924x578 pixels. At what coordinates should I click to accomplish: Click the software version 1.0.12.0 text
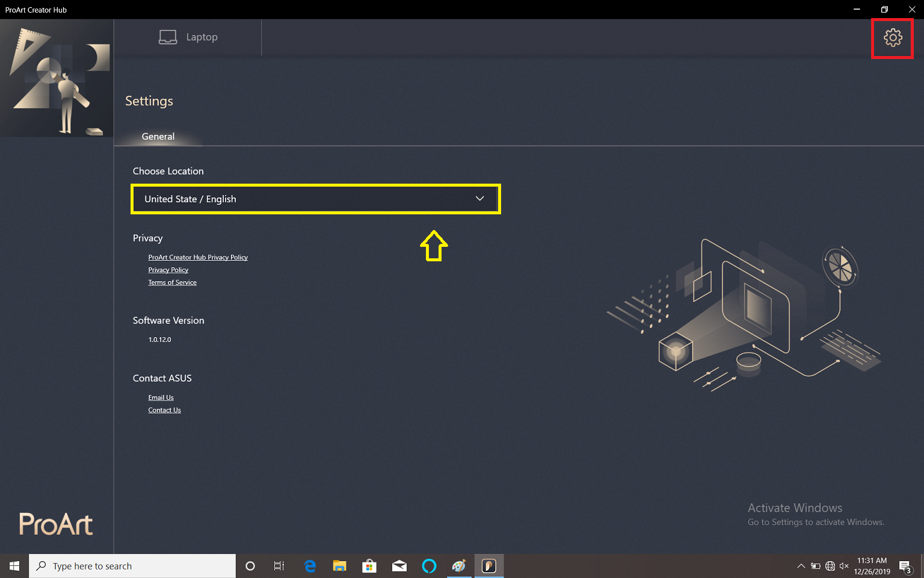[160, 340]
